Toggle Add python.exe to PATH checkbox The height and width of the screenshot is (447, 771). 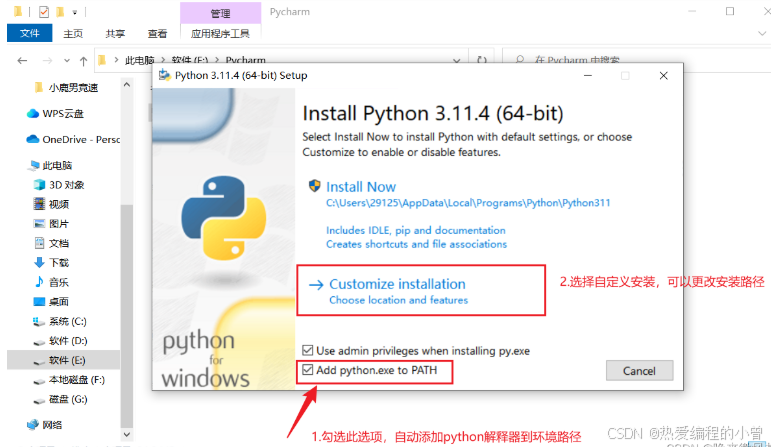coord(308,370)
